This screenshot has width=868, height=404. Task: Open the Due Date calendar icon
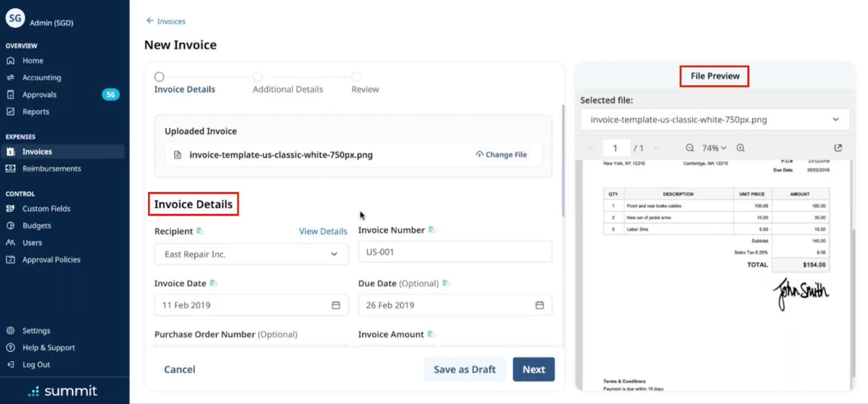(539, 305)
